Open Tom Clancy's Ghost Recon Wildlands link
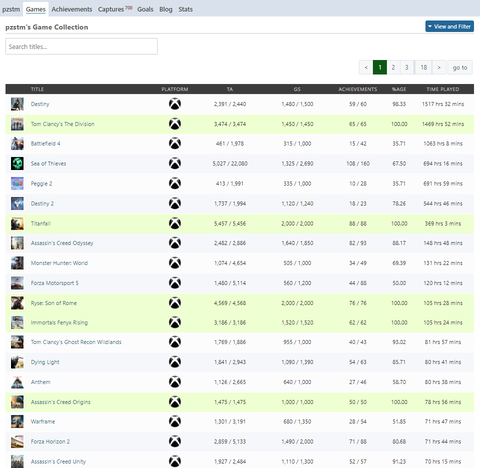The image size is (480, 468). pyautogui.click(x=76, y=342)
